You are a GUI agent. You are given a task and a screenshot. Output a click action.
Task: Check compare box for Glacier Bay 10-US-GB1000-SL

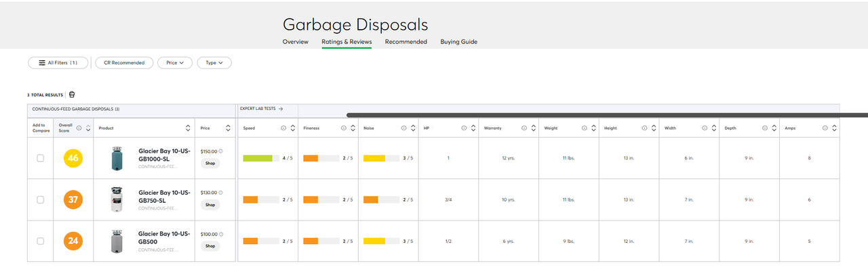pyautogui.click(x=40, y=158)
